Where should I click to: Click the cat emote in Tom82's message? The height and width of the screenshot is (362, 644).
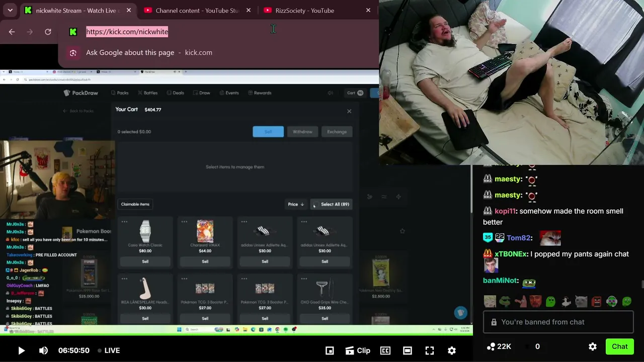(x=550, y=237)
